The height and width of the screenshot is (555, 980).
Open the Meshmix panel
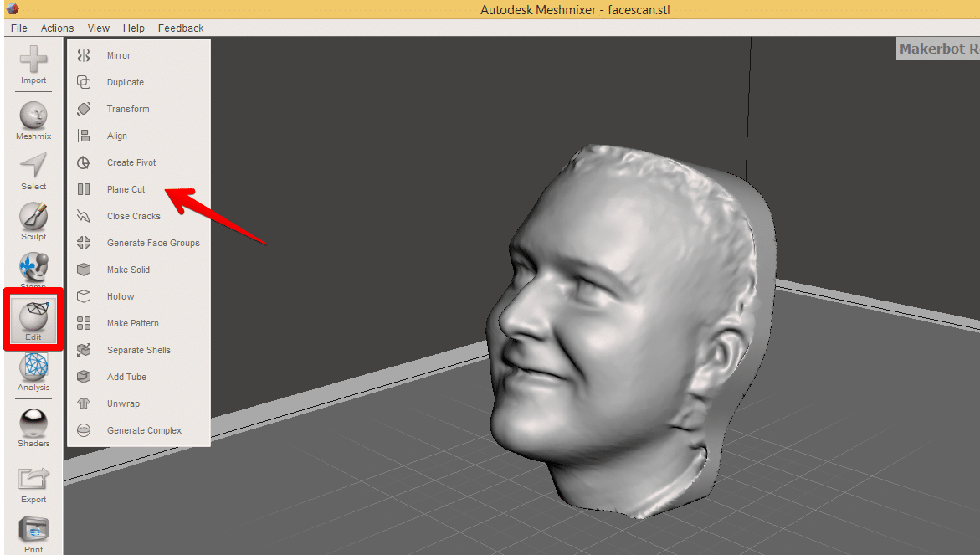point(33,121)
